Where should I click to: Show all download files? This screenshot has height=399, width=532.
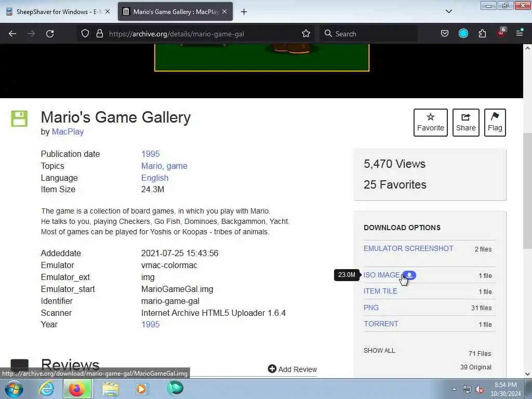pyautogui.click(x=379, y=351)
